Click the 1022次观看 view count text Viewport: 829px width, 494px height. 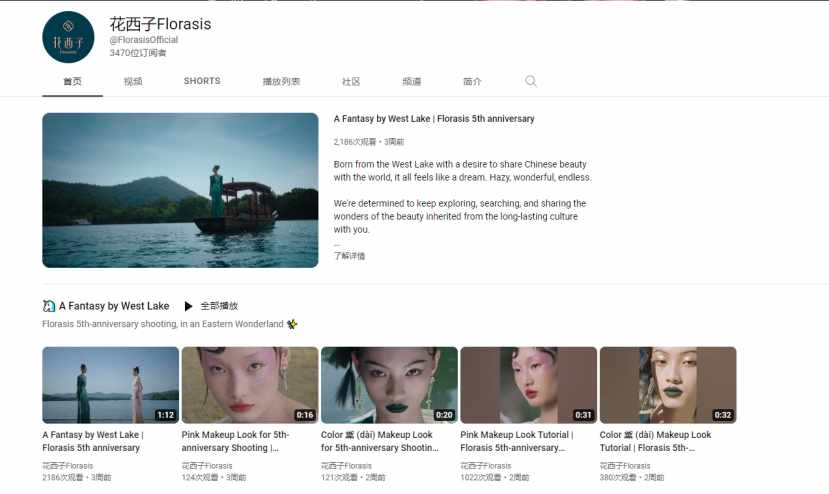[481, 478]
